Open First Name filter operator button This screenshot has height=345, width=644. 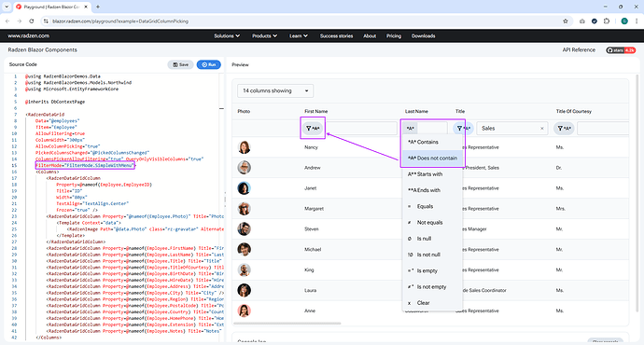tap(313, 129)
